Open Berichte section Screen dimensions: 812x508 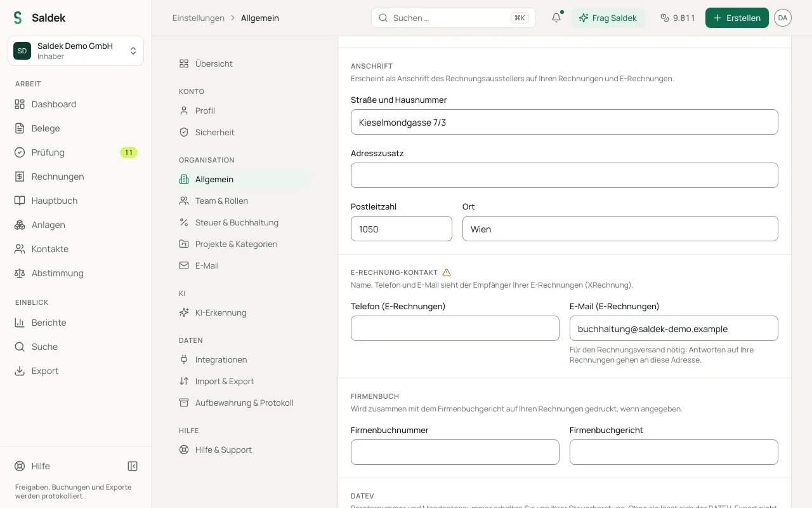click(76, 323)
